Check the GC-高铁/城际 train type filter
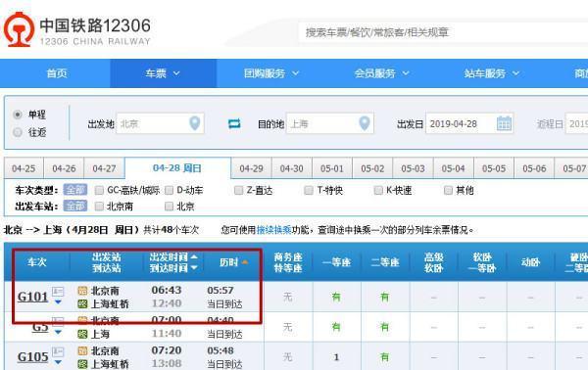This screenshot has height=370, width=588. click(99, 190)
